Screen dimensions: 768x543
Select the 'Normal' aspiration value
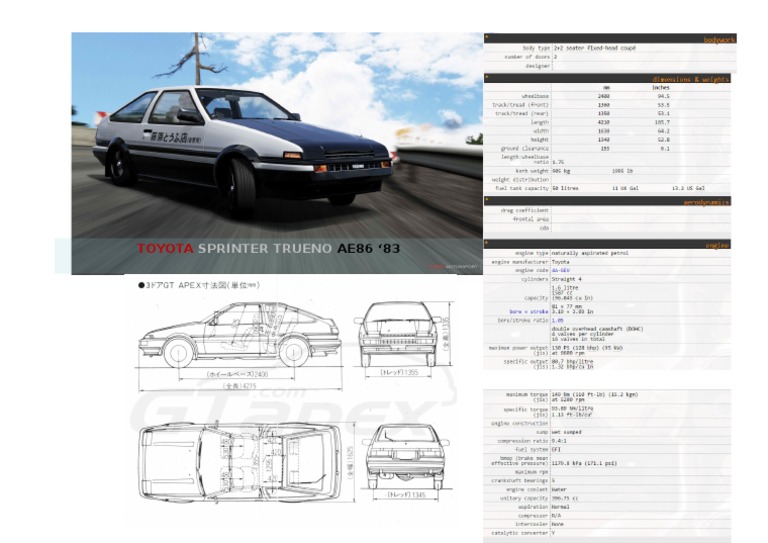[561, 507]
